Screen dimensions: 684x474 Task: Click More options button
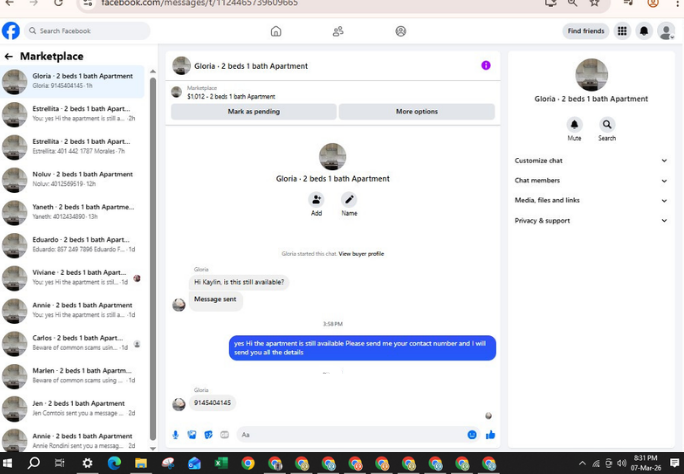(x=417, y=112)
